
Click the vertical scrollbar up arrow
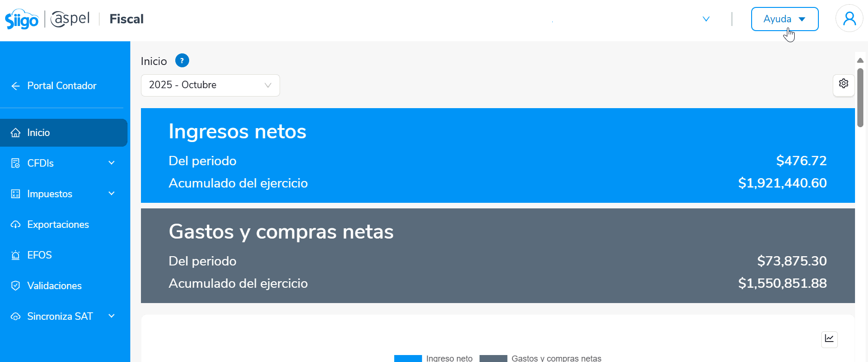(x=860, y=60)
